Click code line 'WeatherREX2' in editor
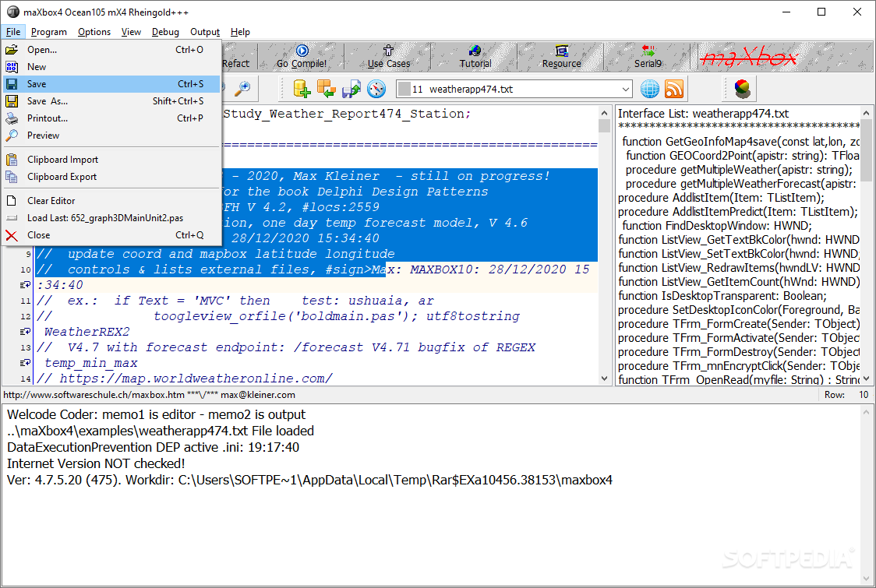Image resolution: width=876 pixels, height=588 pixels. click(87, 332)
